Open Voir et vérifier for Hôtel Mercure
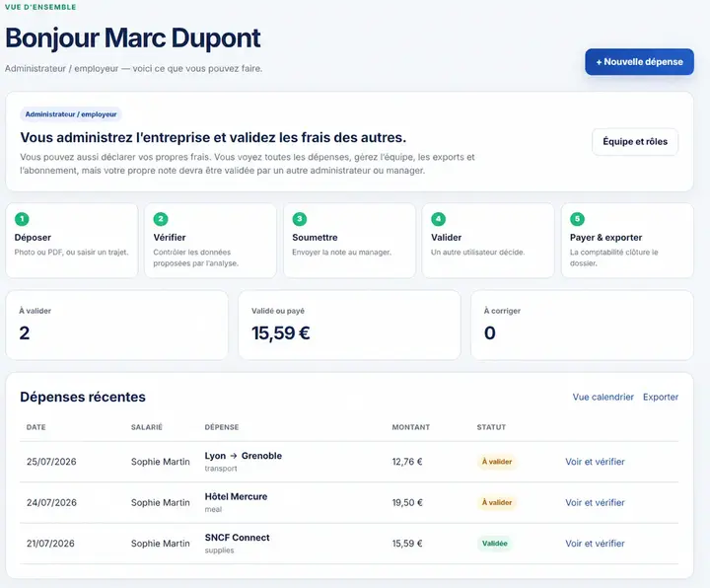 pyautogui.click(x=595, y=502)
